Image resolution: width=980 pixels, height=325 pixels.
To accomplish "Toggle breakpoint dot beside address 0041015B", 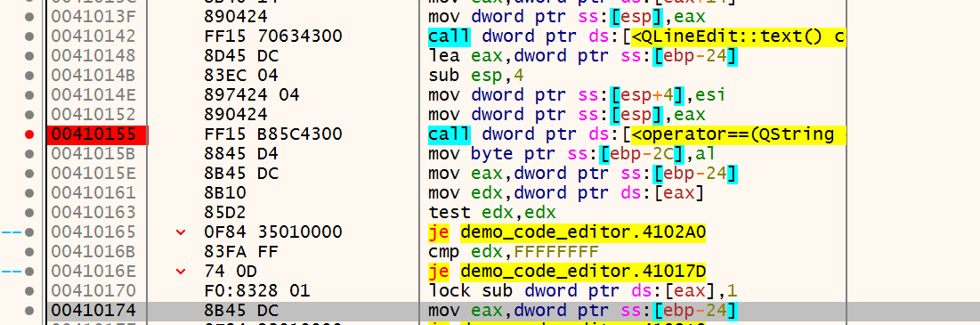I will point(28,154).
